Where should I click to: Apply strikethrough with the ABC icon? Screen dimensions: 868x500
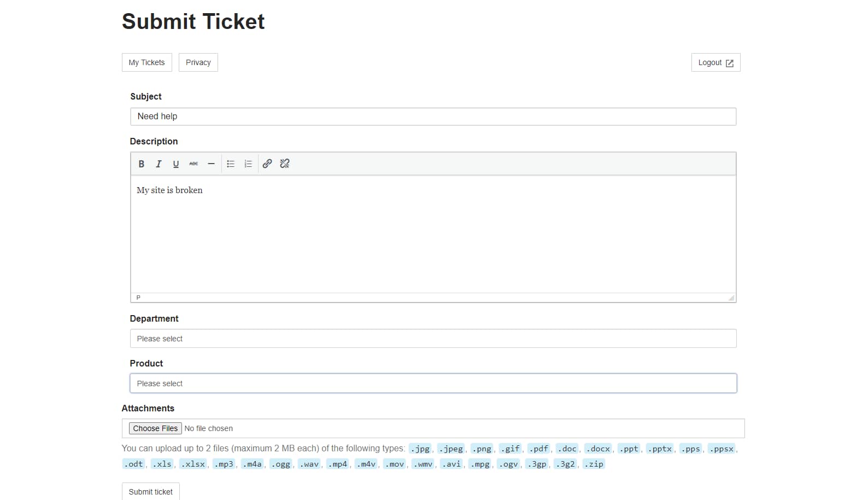click(193, 164)
